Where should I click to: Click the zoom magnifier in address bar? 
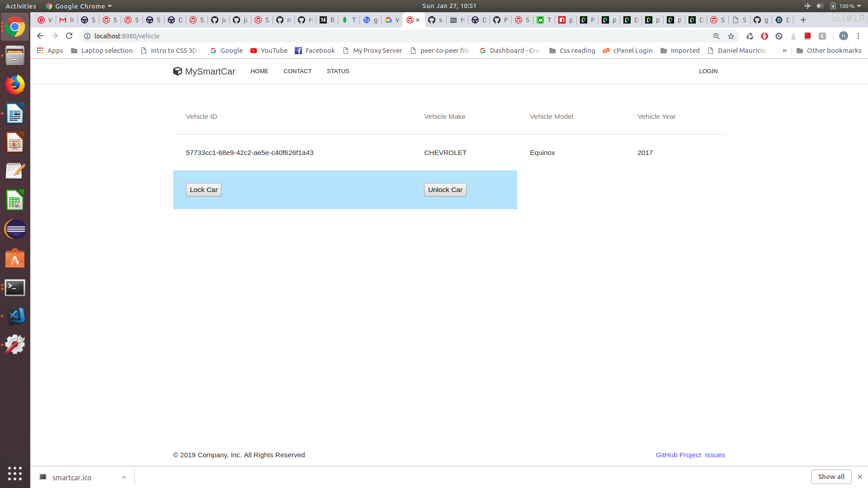717,36
